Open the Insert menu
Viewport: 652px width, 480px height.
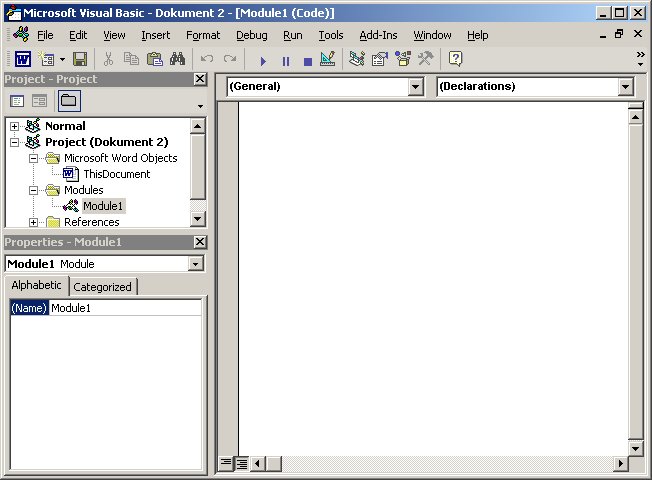tap(156, 35)
